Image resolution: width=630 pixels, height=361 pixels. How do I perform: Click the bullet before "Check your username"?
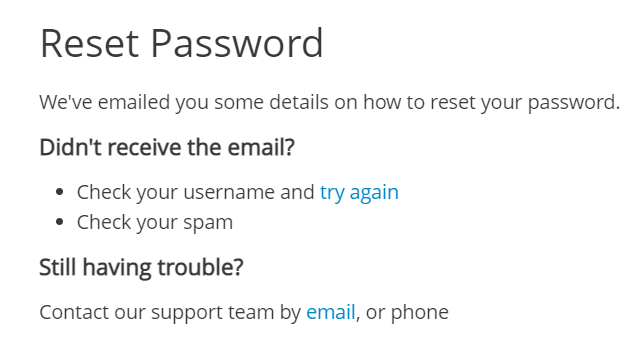(x=60, y=192)
